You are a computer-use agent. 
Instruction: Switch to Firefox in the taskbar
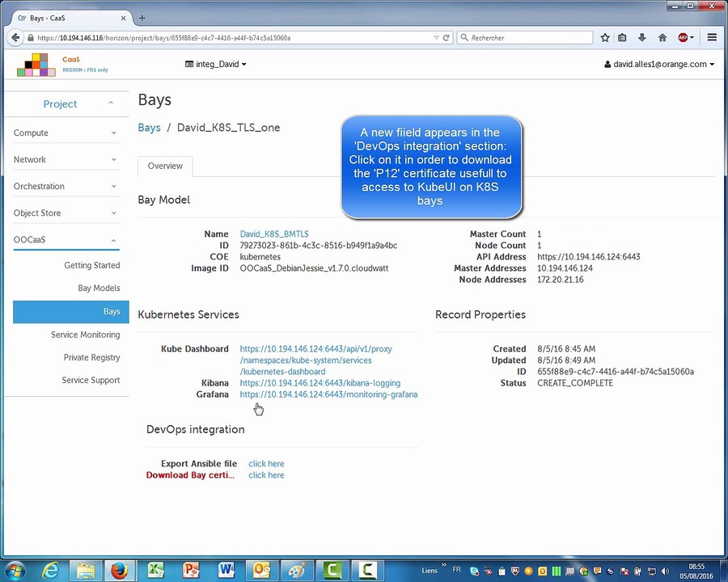point(120,571)
